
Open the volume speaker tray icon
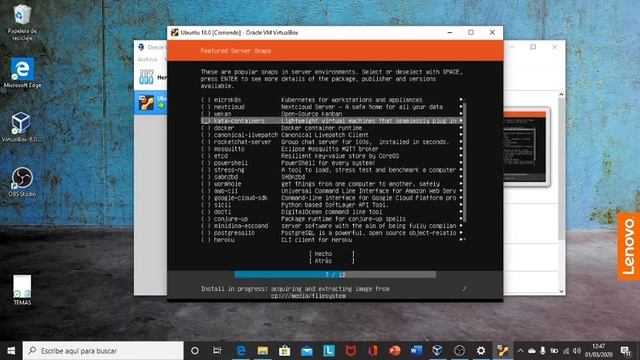[x=577, y=351]
